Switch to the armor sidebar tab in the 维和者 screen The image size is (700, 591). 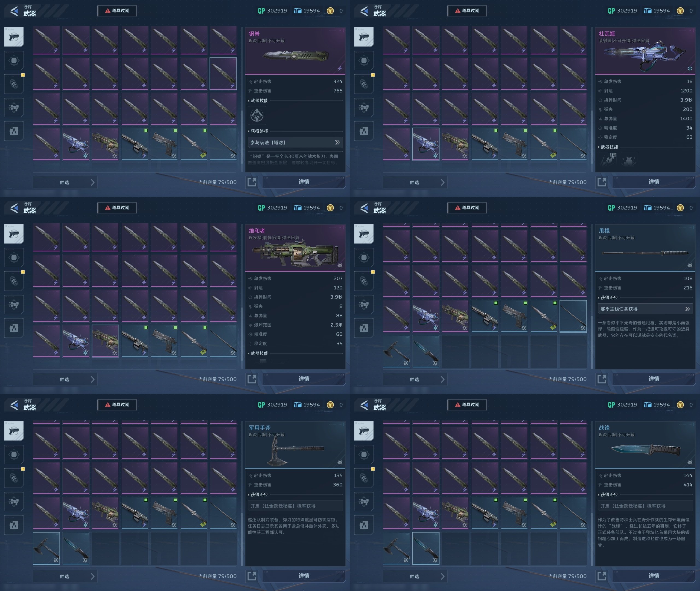tap(14, 258)
